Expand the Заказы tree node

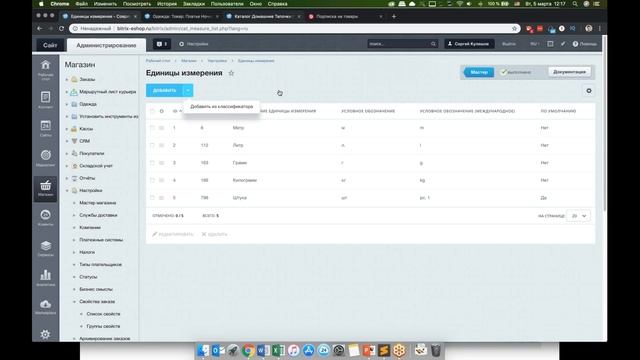coord(67,80)
